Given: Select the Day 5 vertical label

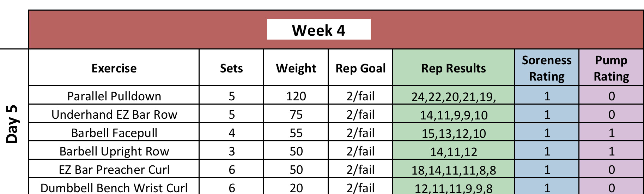Looking at the screenshot, I should [12, 124].
